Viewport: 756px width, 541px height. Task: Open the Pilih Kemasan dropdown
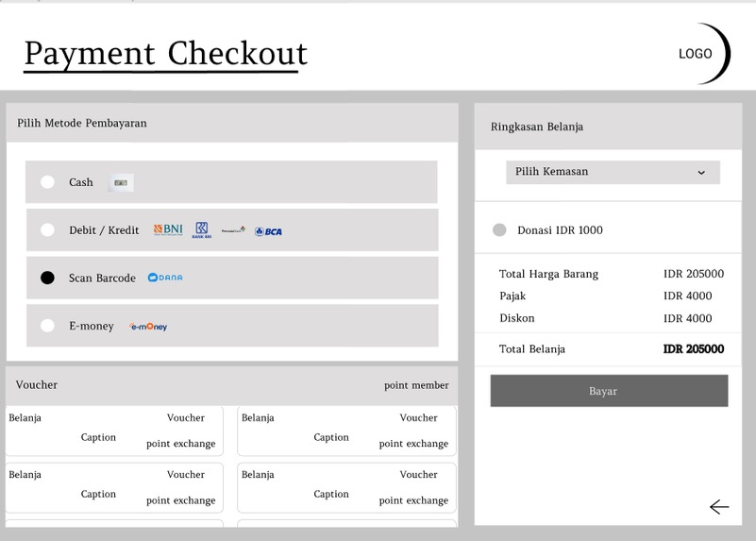pos(613,172)
